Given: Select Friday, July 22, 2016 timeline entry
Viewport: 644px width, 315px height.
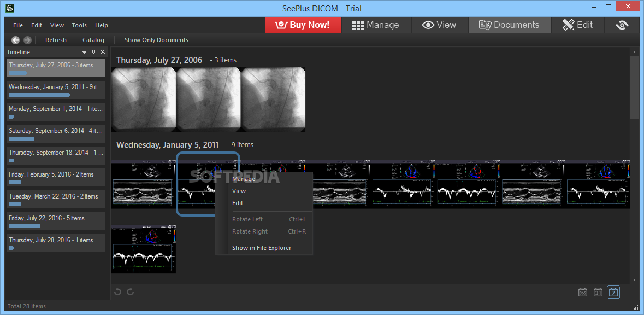Looking at the screenshot, I should point(56,221).
